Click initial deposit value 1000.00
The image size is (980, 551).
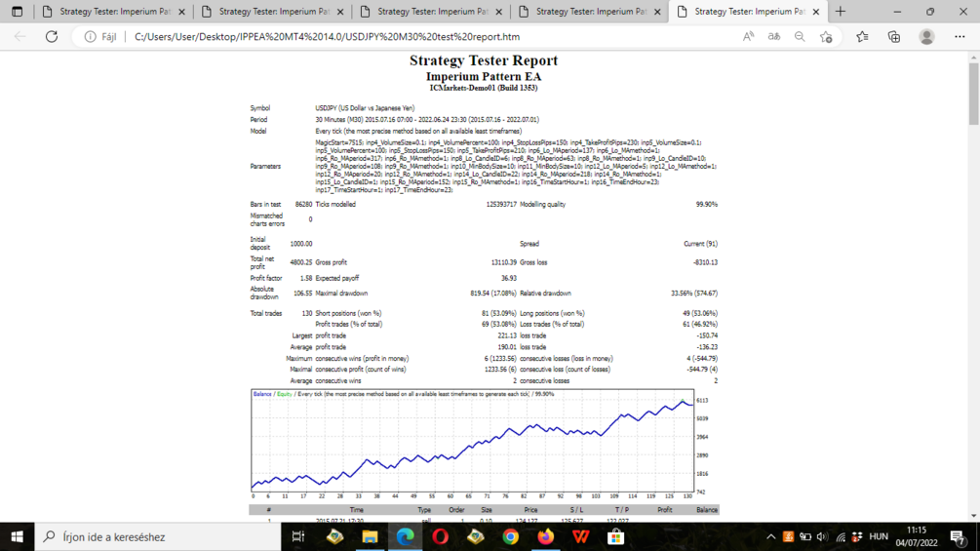coord(300,244)
